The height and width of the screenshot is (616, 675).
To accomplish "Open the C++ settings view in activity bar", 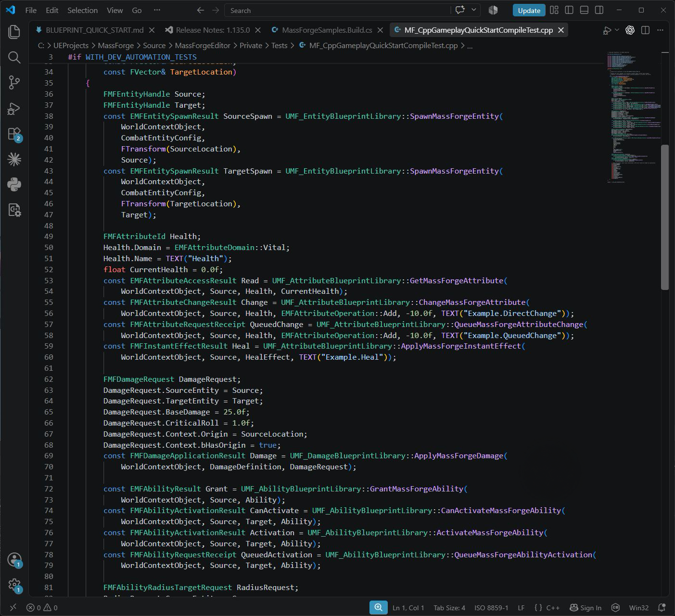I will 14,210.
